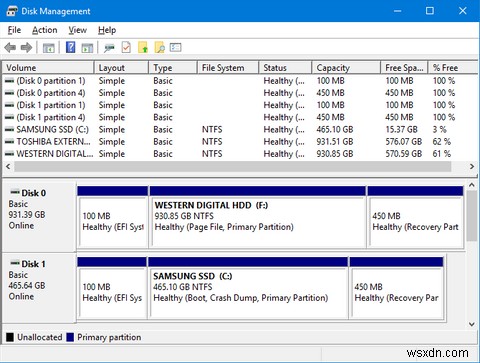Sort by the Free Spa... column header
Viewport: 480px width, 363px height.
click(x=404, y=68)
